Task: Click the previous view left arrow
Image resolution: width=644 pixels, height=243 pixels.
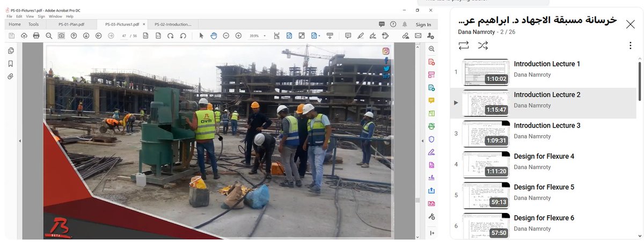Action: pyautogui.click(x=99, y=35)
